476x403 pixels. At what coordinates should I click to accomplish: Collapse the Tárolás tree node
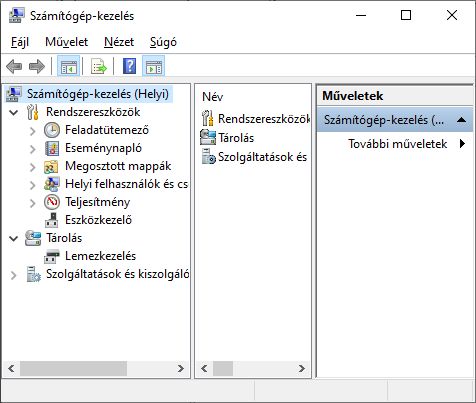(x=14, y=238)
